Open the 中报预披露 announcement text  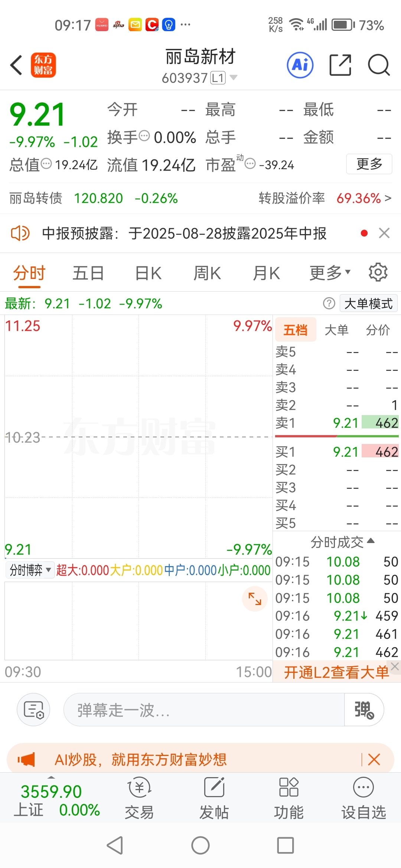tap(184, 233)
